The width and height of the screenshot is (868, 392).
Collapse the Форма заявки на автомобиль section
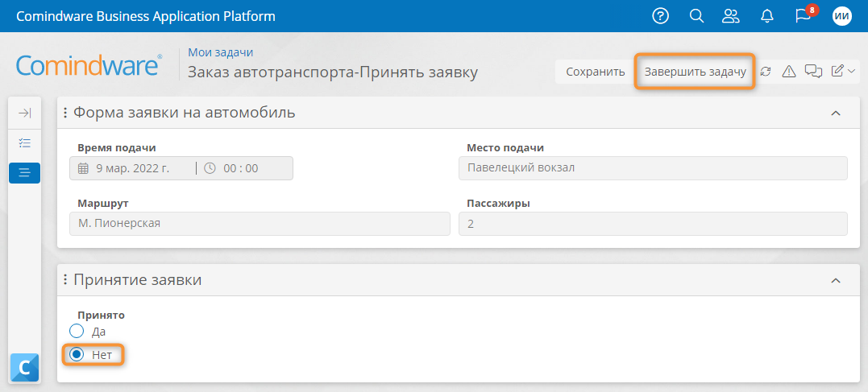[x=836, y=113]
